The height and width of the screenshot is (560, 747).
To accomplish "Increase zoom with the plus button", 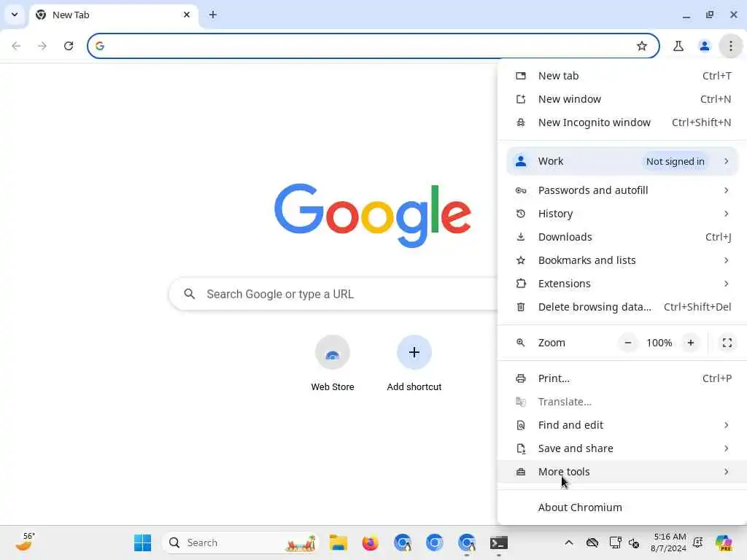I will click(x=690, y=343).
